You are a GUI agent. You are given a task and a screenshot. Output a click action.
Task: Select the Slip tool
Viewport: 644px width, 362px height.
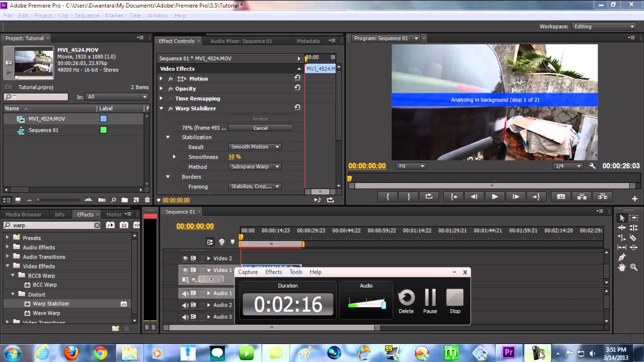click(x=622, y=247)
